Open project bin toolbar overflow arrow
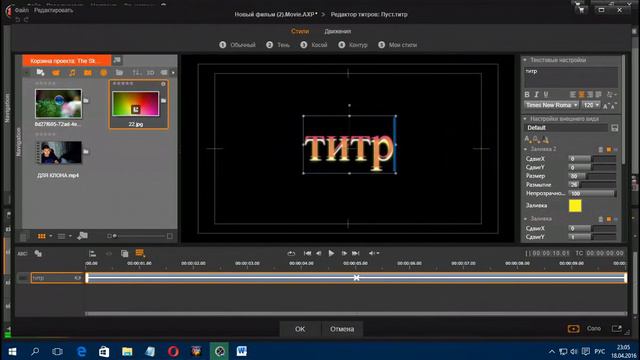This screenshot has width=640, height=360. pyautogui.click(x=173, y=73)
